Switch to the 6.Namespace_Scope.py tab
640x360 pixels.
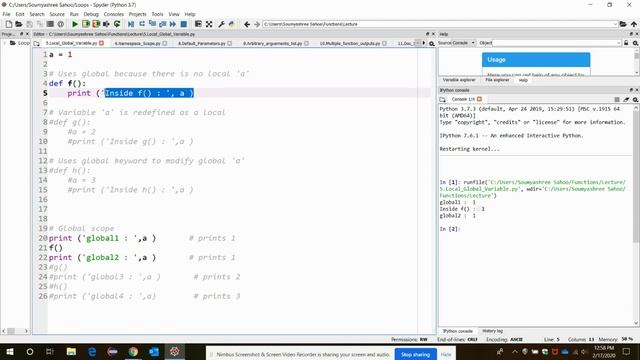(x=138, y=43)
